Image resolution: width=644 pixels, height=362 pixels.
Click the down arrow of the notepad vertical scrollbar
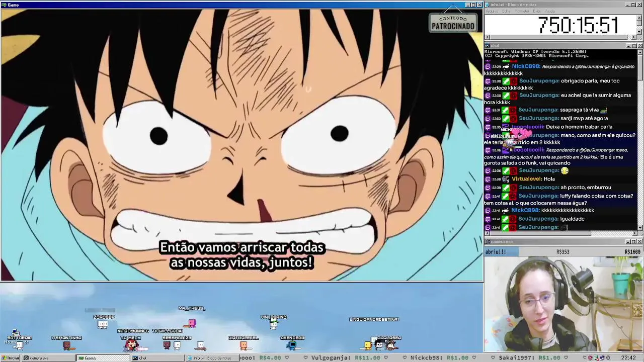coord(640,32)
